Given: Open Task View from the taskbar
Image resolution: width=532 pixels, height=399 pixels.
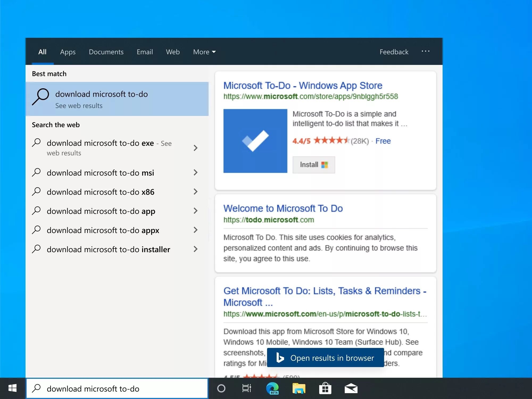Looking at the screenshot, I should [247, 388].
